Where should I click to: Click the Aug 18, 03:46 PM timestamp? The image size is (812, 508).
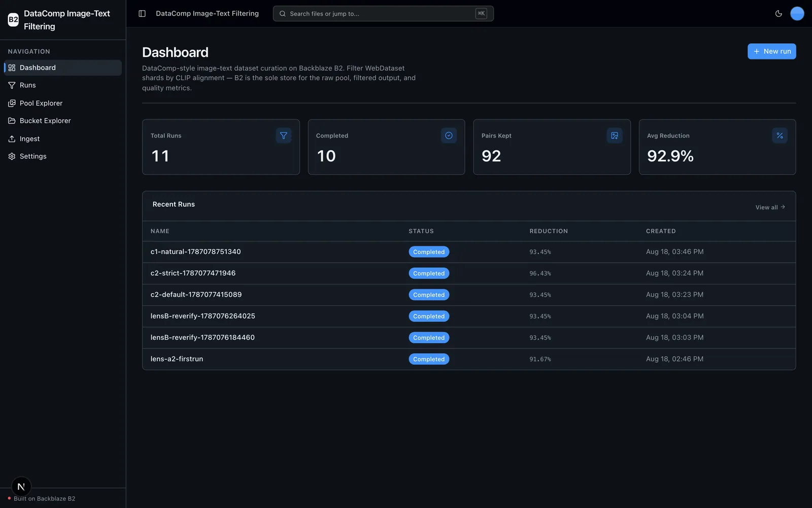pos(674,252)
